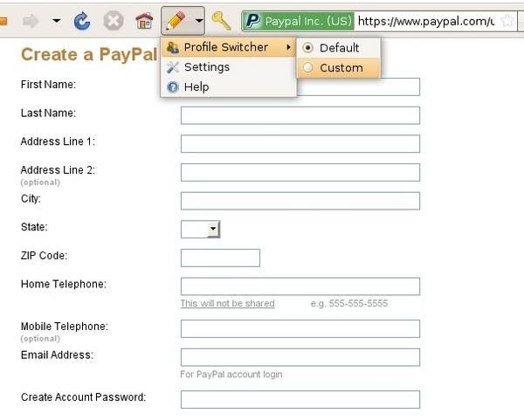This screenshot has height=420, width=524.
Task: Open the pencil button dropdown arrow
Action: [x=199, y=21]
